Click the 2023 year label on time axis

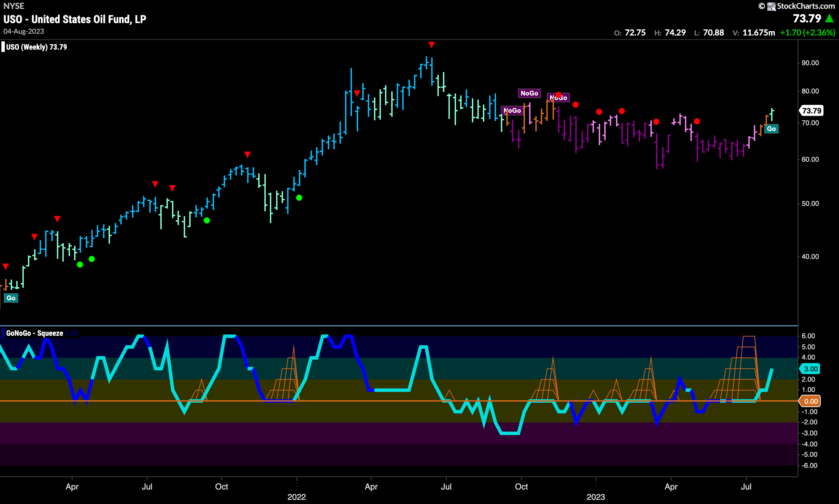(596, 497)
